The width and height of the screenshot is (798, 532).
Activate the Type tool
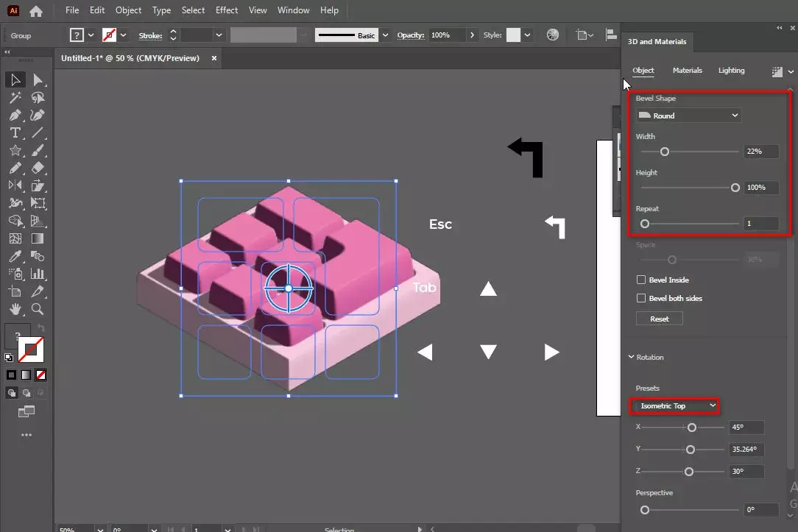coord(14,132)
